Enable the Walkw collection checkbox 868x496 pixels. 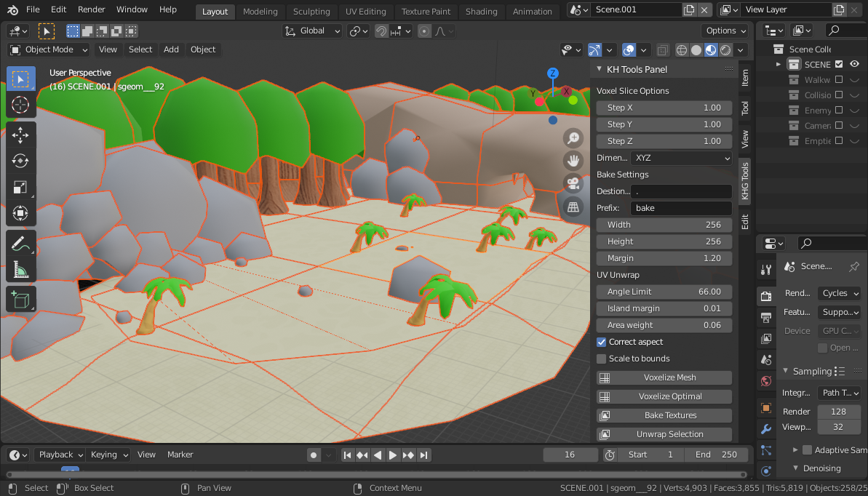(x=839, y=80)
